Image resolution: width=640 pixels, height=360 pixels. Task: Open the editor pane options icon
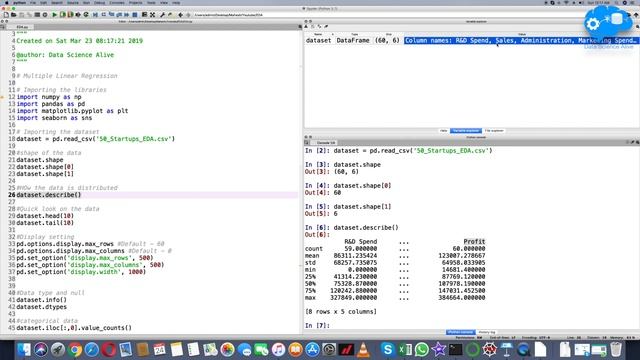point(300,27)
